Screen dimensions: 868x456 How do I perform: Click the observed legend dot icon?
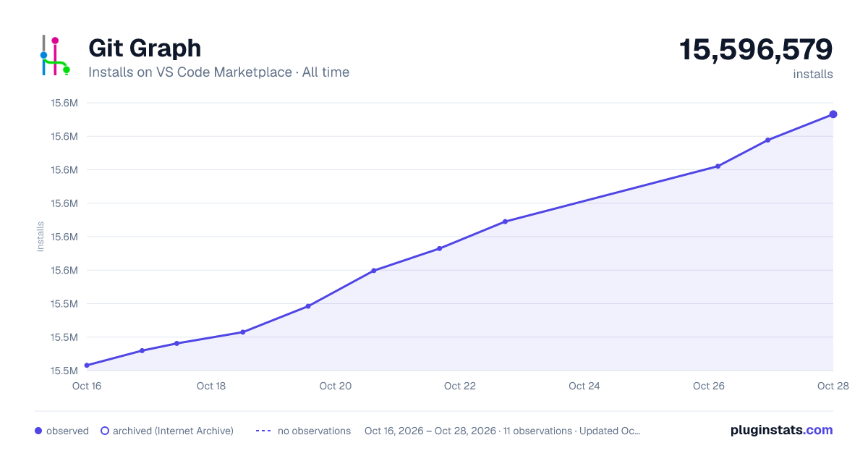[38, 431]
